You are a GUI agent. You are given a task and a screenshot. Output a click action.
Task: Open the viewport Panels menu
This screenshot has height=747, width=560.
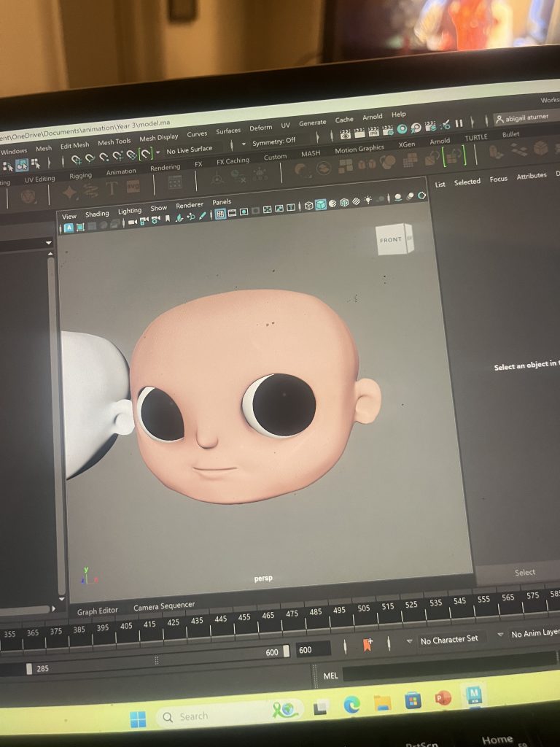tap(222, 202)
